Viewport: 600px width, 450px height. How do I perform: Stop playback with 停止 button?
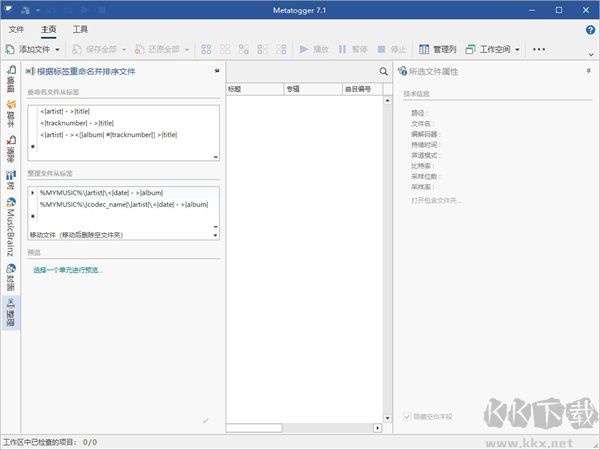click(x=391, y=49)
